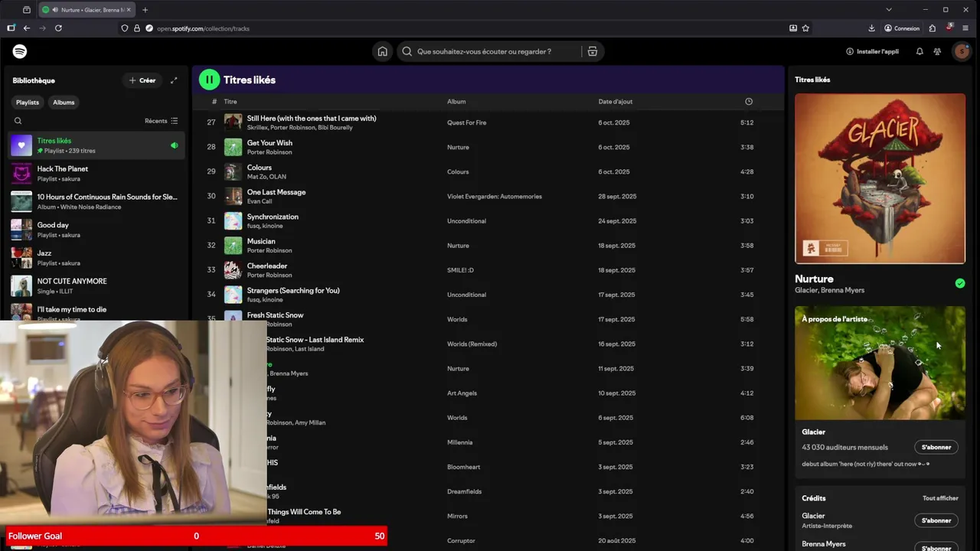Open the Worlds (Remixed) album link
Viewport: 980px width, 551px height.
(x=471, y=344)
